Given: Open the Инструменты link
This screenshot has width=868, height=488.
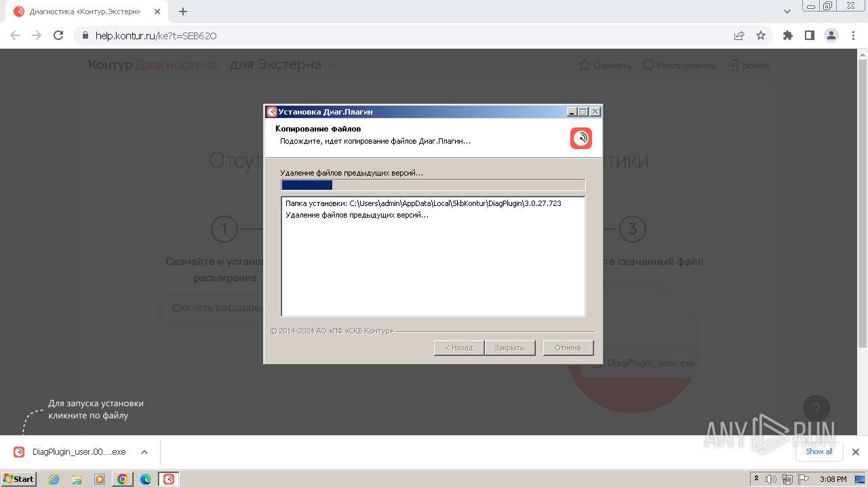Looking at the screenshot, I should click(679, 65).
